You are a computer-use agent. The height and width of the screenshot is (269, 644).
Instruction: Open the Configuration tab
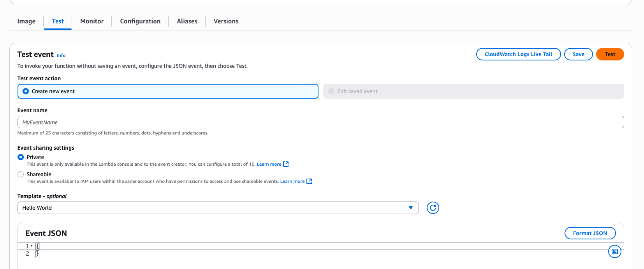coord(140,21)
